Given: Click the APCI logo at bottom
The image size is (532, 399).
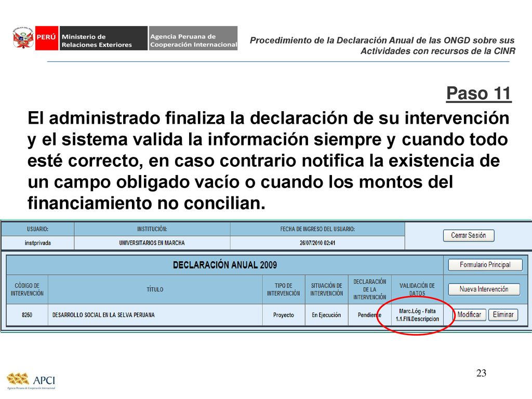Looking at the screenshot, I should 31,381.
